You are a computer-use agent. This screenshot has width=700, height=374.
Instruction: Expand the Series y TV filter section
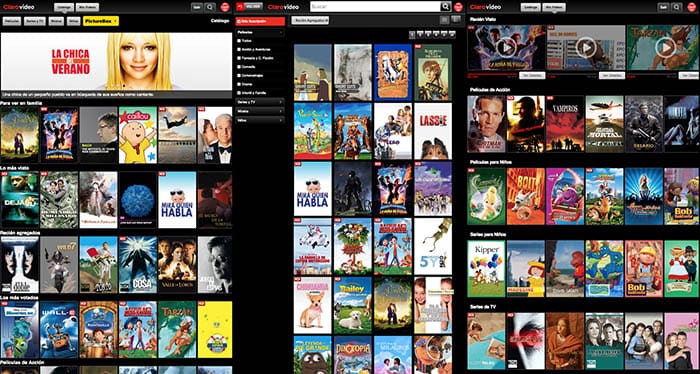pos(260,102)
